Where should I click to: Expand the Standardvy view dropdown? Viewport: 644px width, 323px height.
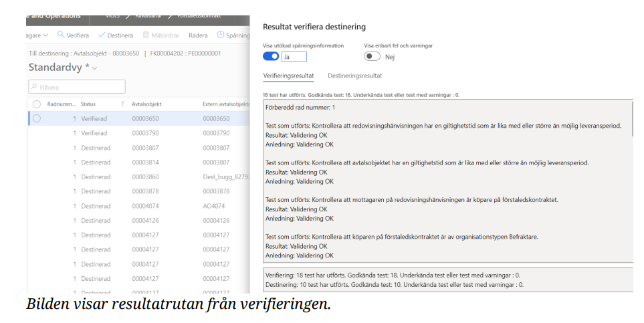[x=94, y=68]
